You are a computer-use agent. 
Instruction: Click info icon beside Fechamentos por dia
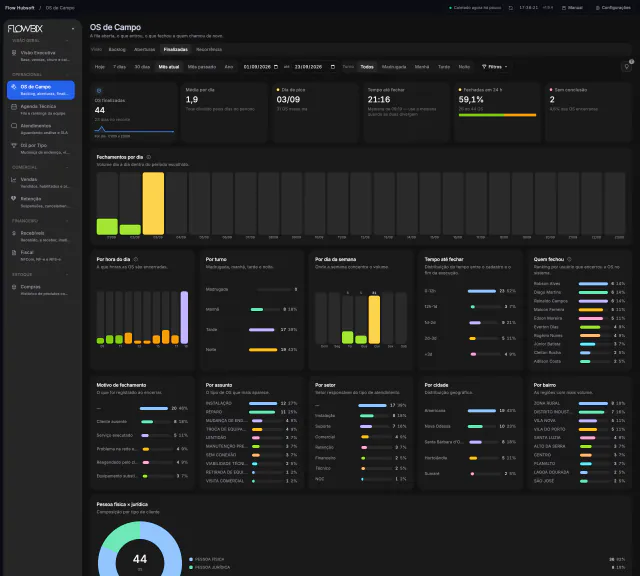[149, 157]
